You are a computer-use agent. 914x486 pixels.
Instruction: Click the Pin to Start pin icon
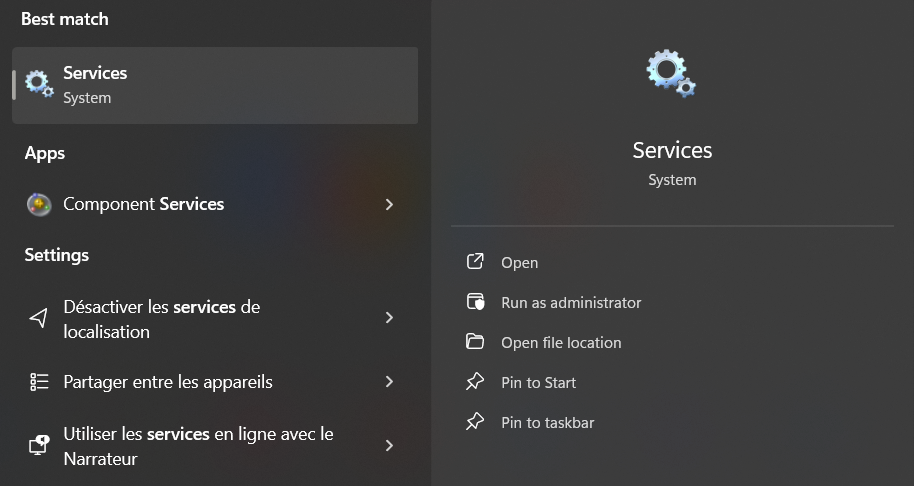[x=475, y=382]
